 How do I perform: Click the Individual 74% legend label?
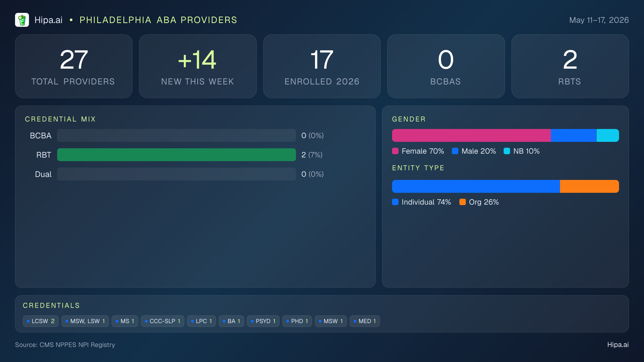pos(426,202)
